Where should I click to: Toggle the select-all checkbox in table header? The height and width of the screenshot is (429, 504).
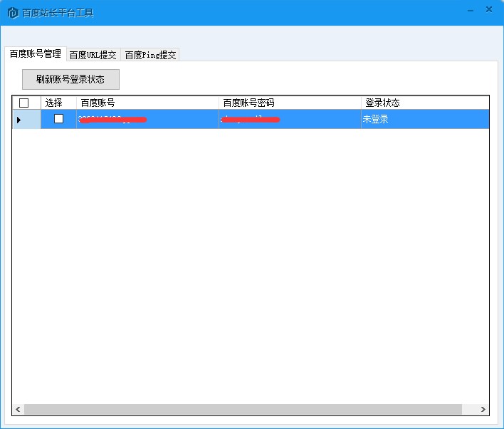pos(23,103)
